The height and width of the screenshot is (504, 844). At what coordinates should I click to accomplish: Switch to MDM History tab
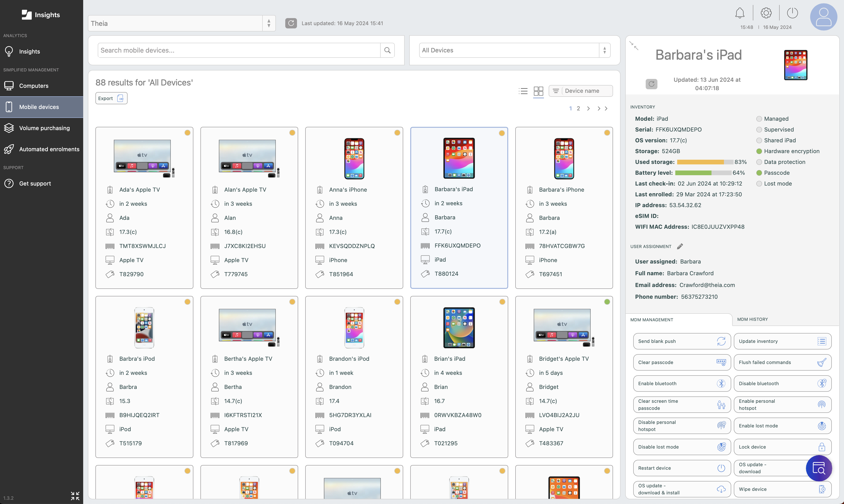point(752,319)
